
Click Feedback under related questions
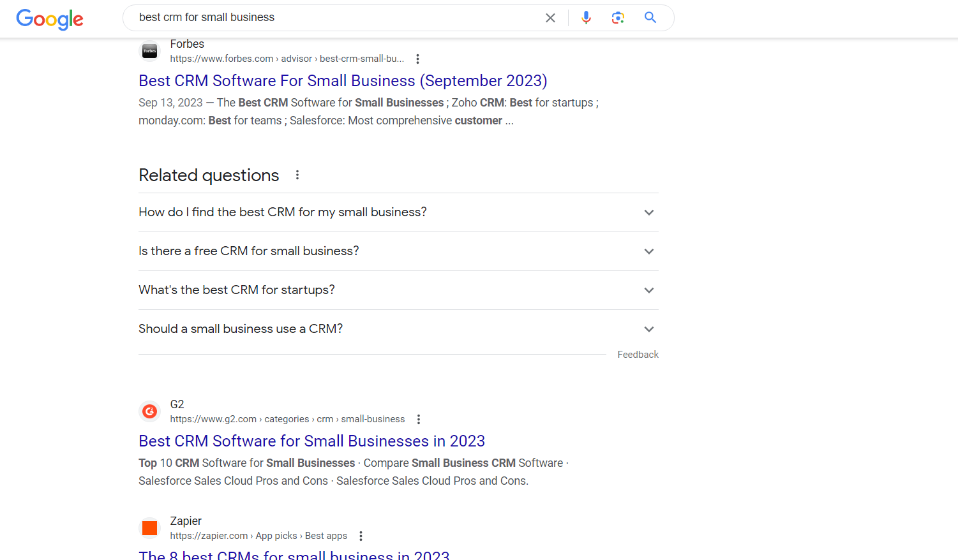pos(638,355)
